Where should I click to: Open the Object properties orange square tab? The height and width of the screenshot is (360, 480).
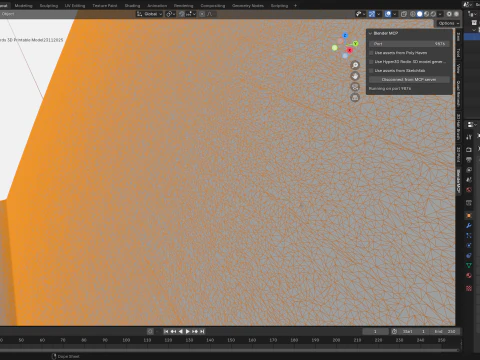click(x=469, y=216)
